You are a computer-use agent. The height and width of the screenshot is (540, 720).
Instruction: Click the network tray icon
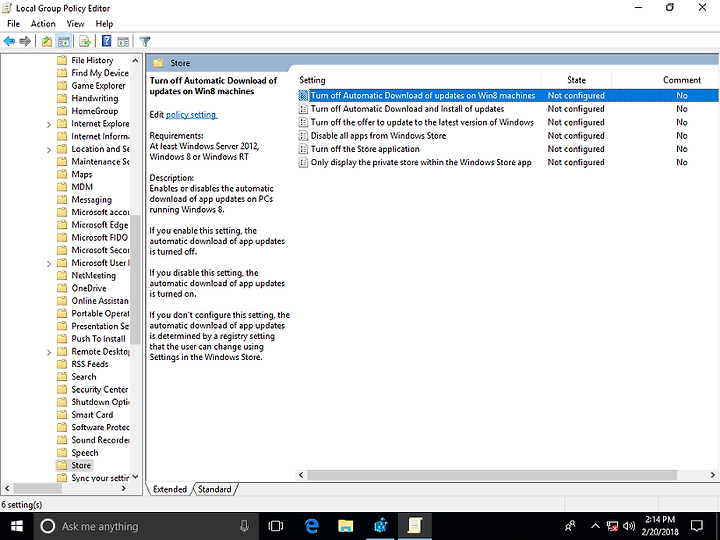613,526
